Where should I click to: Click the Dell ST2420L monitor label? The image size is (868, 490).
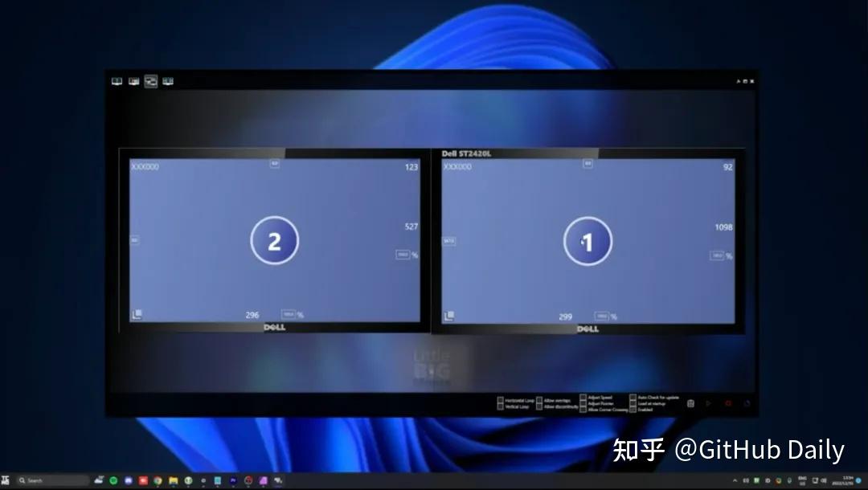pos(466,153)
